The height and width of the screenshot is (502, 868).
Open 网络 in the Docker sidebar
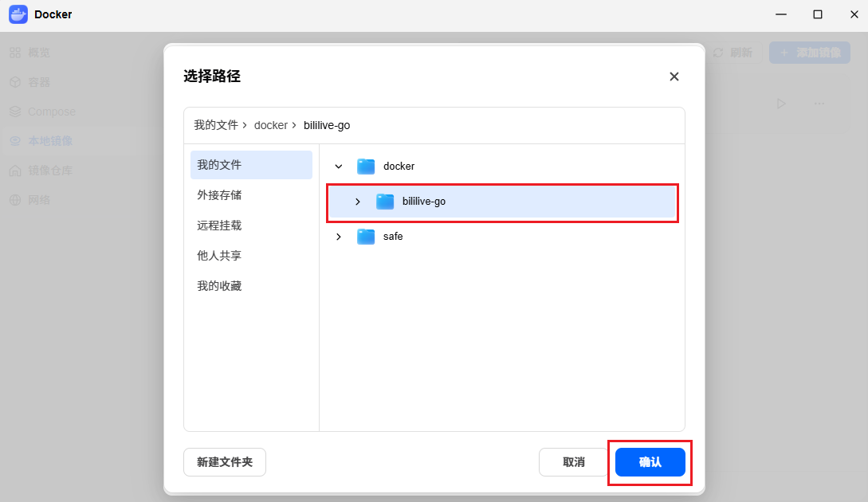coord(39,200)
